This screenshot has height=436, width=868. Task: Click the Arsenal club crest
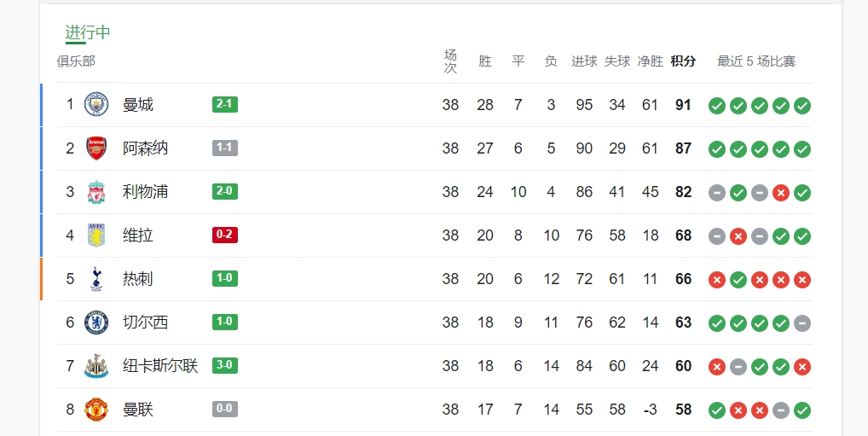(x=96, y=148)
